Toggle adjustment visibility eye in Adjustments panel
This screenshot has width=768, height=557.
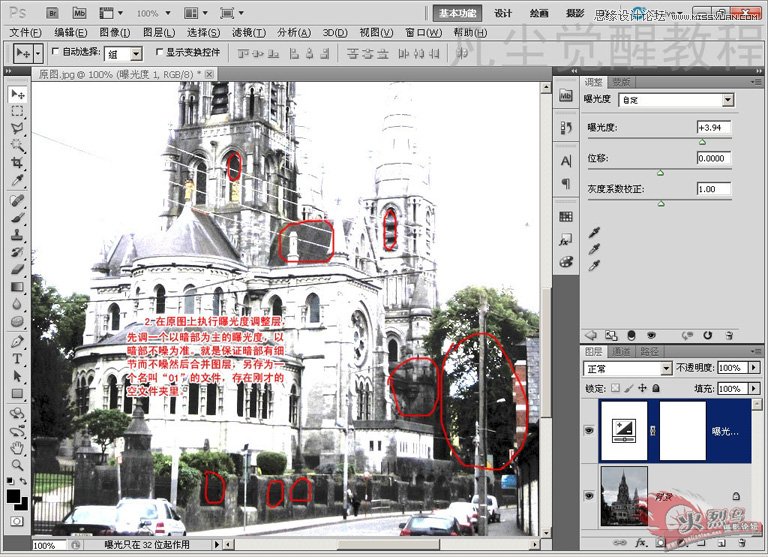point(651,336)
